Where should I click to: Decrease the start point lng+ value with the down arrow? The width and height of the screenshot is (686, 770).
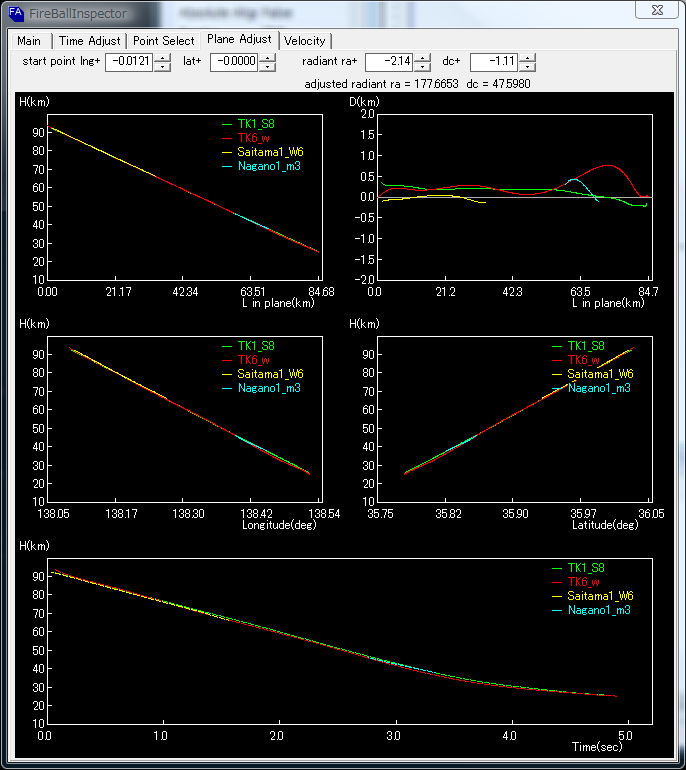162,67
